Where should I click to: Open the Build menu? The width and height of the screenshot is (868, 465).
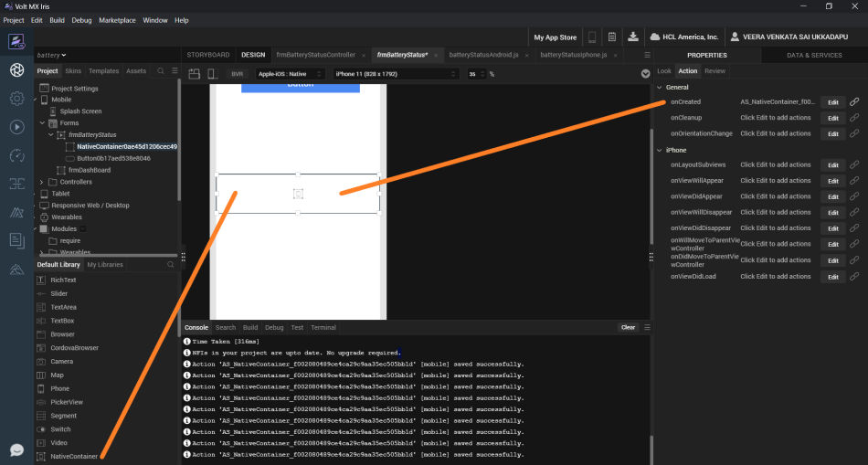(57, 20)
